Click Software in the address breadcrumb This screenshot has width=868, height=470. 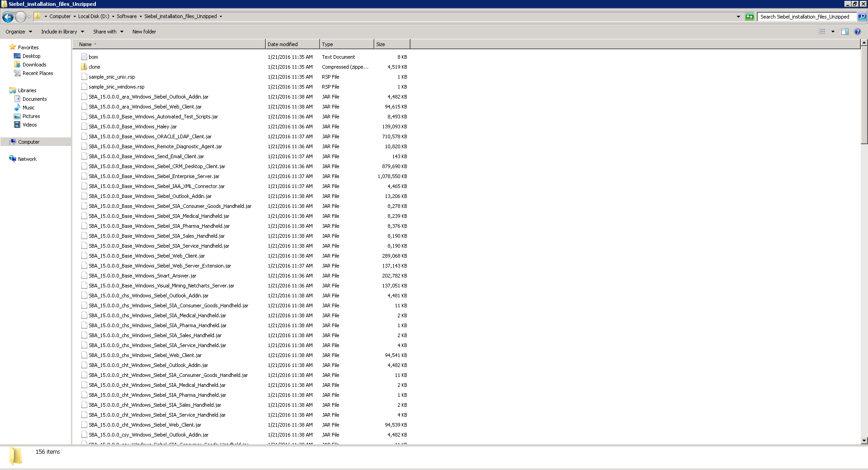[127, 16]
